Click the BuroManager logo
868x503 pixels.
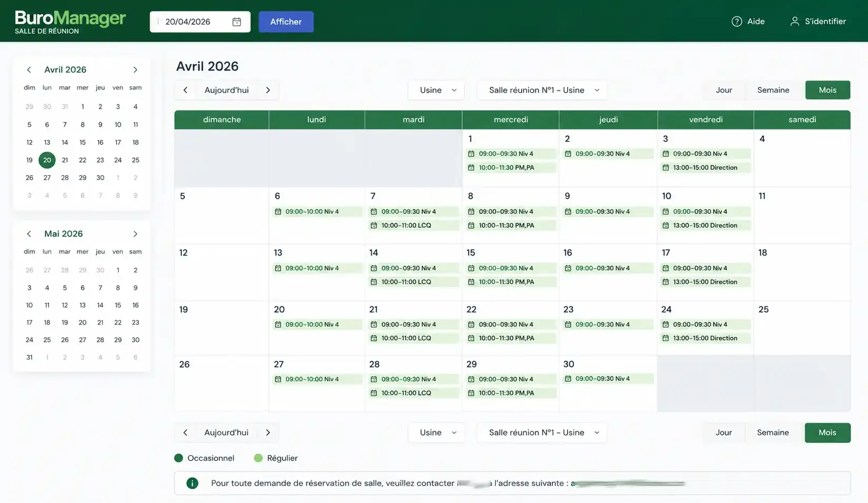coord(70,22)
